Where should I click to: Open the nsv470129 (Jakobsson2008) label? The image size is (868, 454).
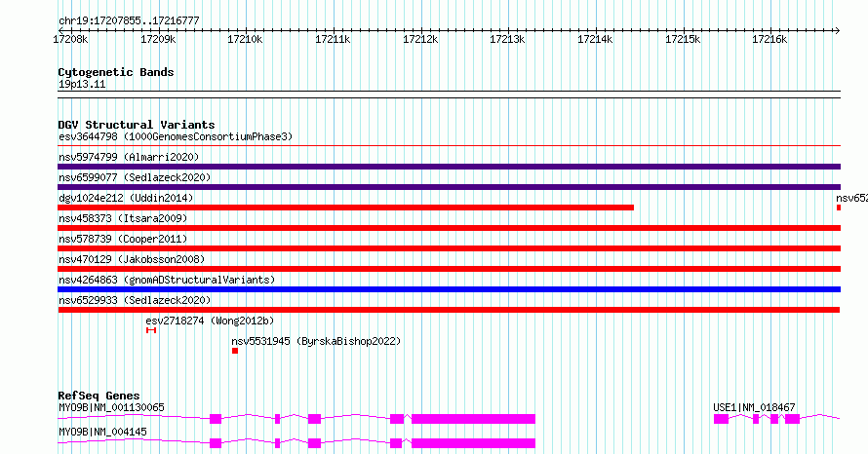pos(132,259)
